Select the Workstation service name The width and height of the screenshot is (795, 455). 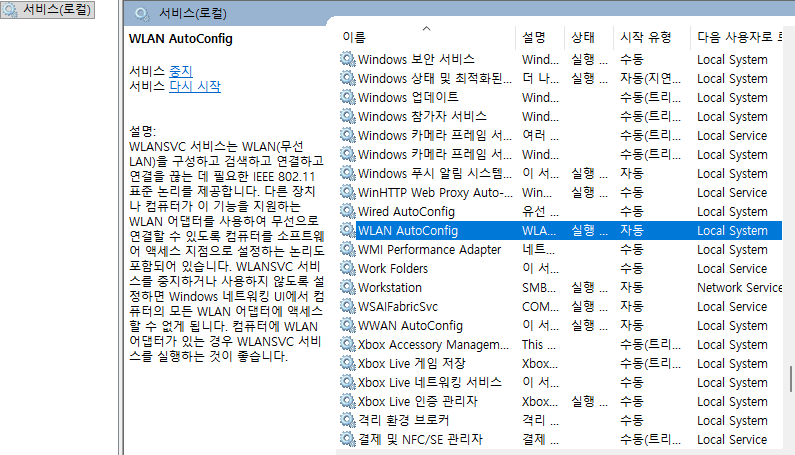point(390,288)
